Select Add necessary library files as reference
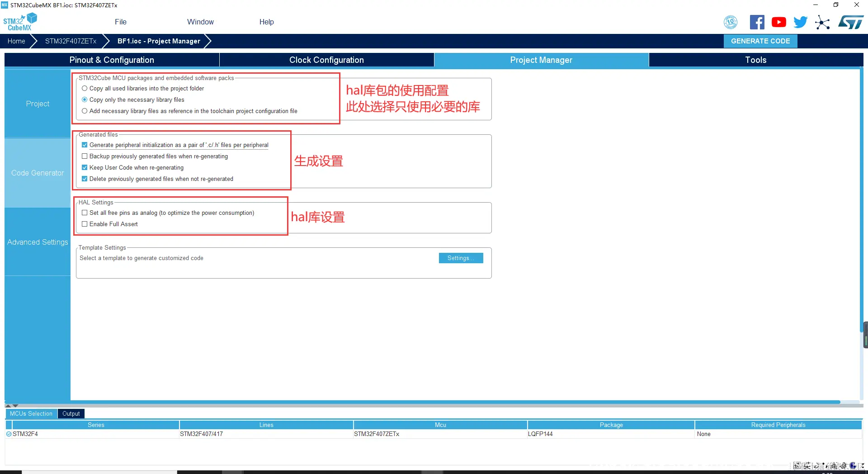The image size is (868, 474). coord(85,111)
